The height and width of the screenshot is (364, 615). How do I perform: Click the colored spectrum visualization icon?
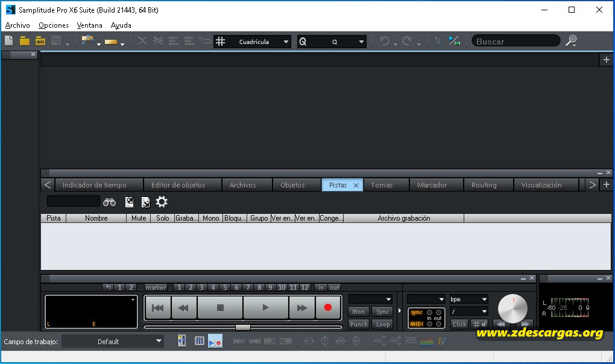pyautogui.click(x=427, y=341)
